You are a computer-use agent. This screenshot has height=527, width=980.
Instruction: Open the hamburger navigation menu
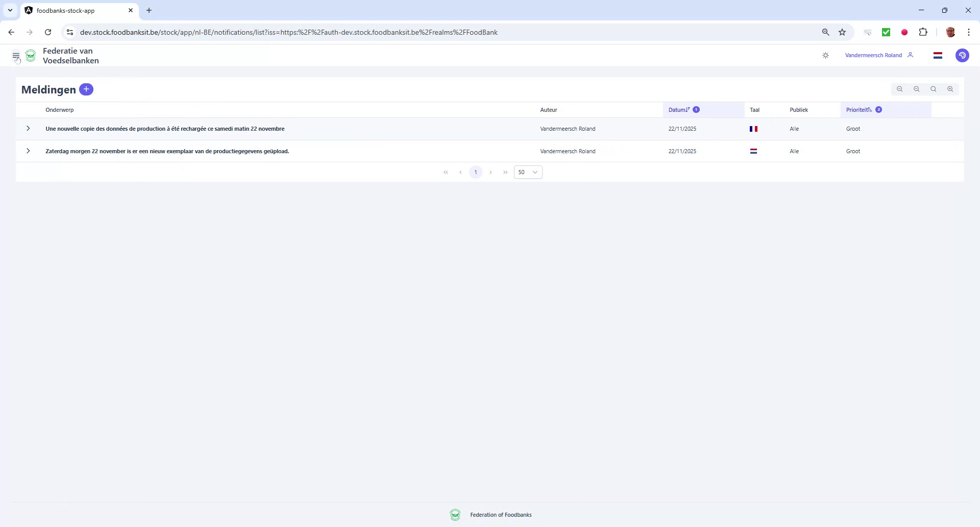16,55
